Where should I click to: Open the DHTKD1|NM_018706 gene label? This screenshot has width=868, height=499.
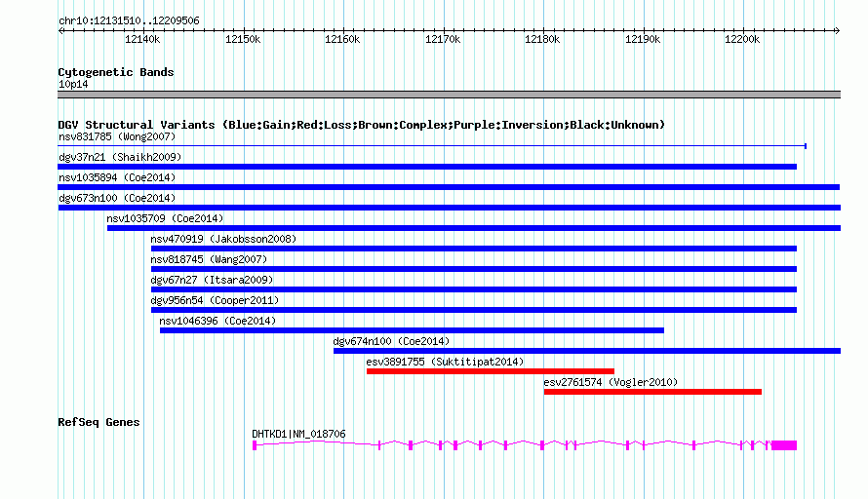[x=299, y=435]
